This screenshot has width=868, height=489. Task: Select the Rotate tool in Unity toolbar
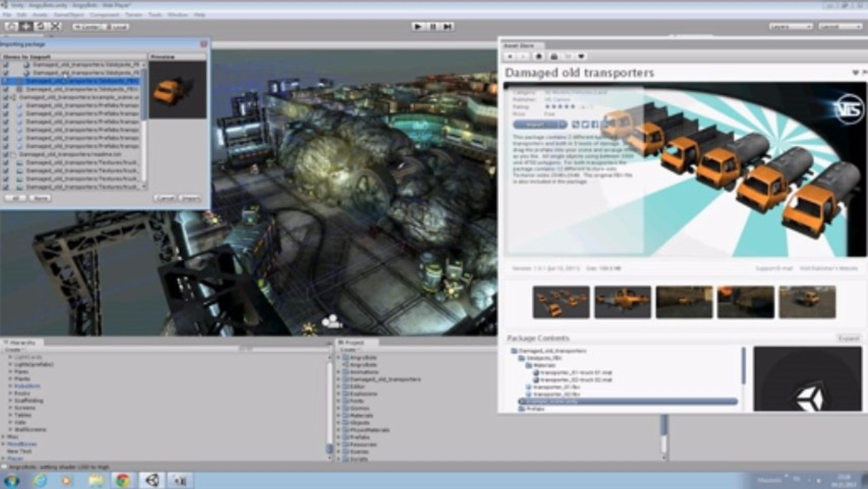[x=40, y=26]
